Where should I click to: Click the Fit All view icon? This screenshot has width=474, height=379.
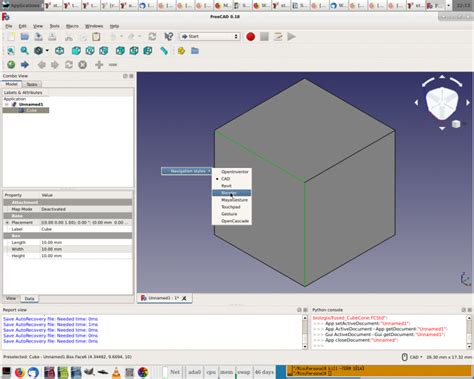pos(11,51)
